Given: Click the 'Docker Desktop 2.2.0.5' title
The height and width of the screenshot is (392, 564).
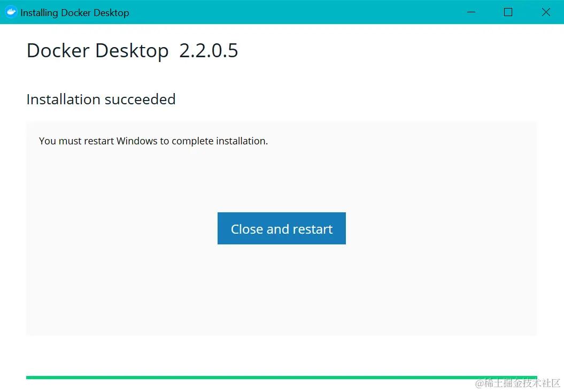Looking at the screenshot, I should coord(133,50).
